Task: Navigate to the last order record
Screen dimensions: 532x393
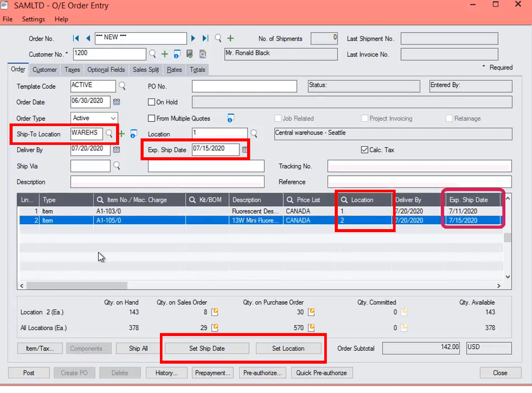Action: click(x=205, y=38)
